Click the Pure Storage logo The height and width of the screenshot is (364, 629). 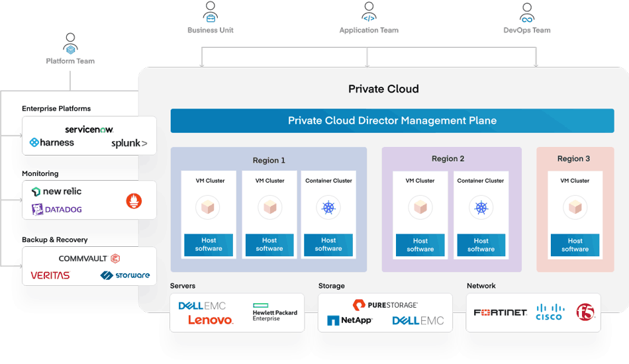[385, 304]
